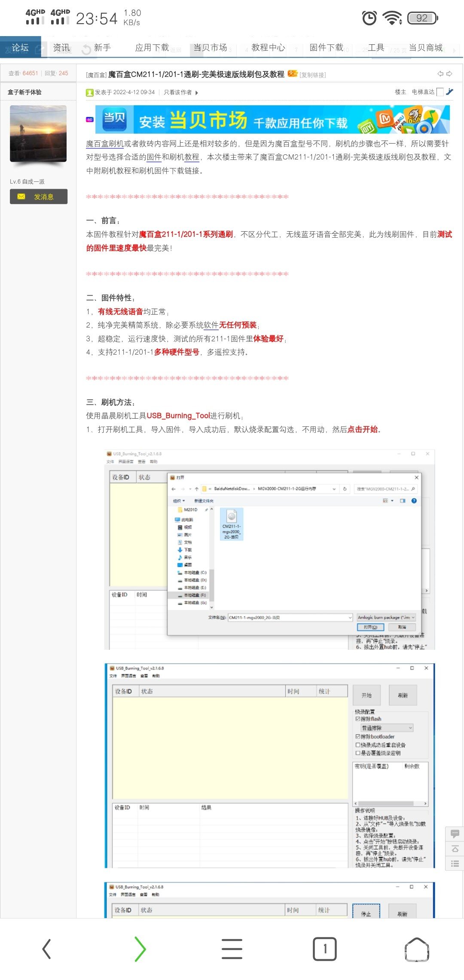Tap the browser back arrow
This screenshot has width=464, height=980.
coord(47,949)
